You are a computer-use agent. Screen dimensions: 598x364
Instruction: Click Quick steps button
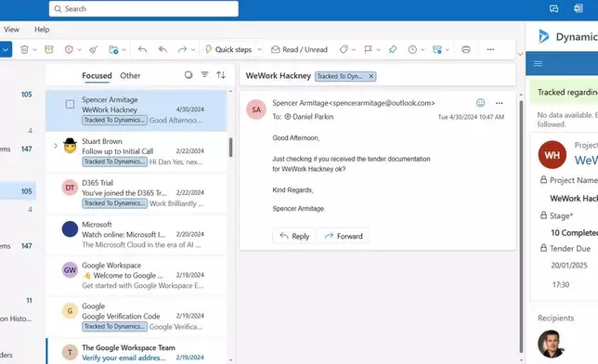228,49
